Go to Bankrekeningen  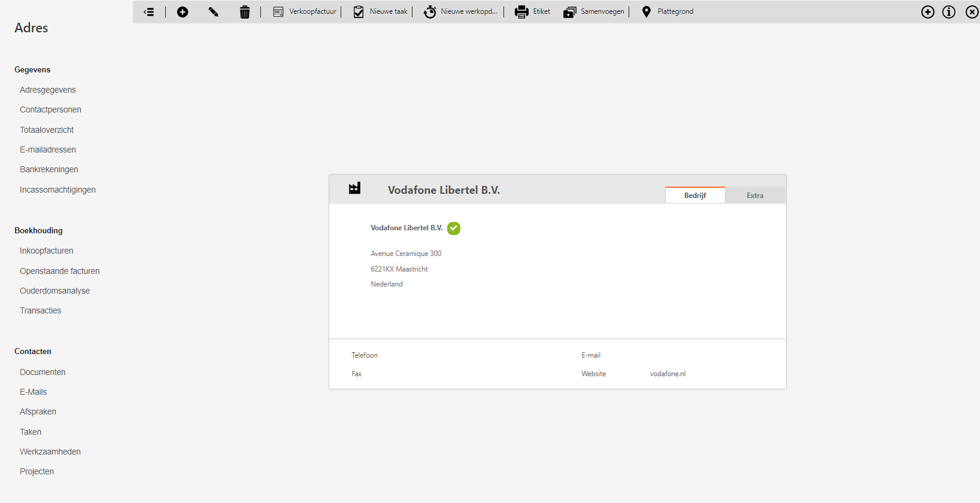click(x=49, y=169)
